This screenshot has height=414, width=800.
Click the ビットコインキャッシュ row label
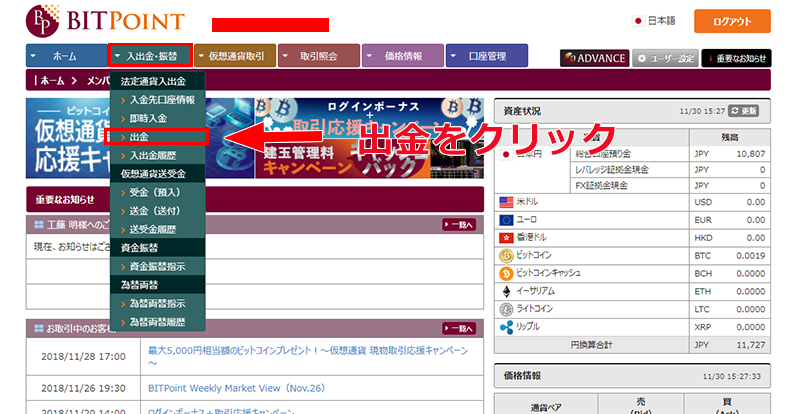tap(548, 273)
